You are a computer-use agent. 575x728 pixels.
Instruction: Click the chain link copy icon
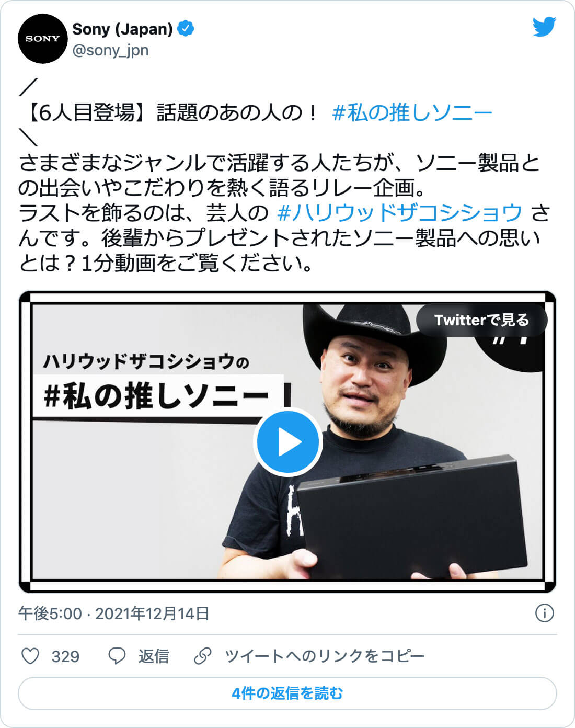click(x=202, y=656)
